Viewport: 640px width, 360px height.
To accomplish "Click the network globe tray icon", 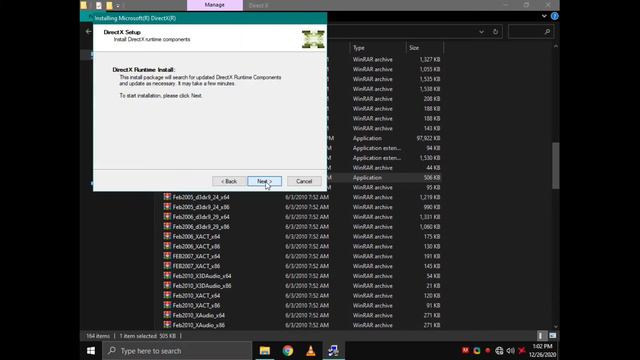I will click(499, 351).
